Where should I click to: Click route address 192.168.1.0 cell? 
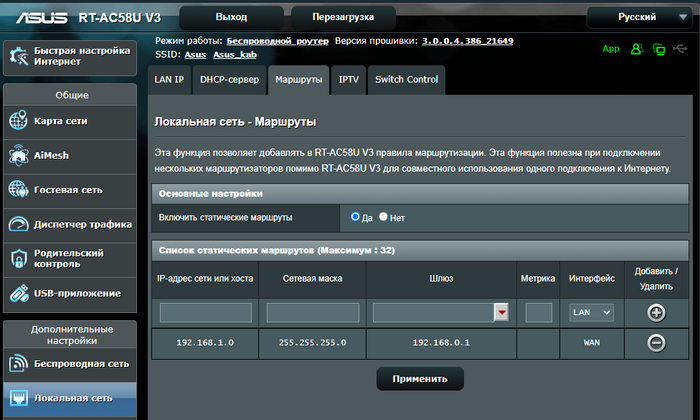pos(205,343)
